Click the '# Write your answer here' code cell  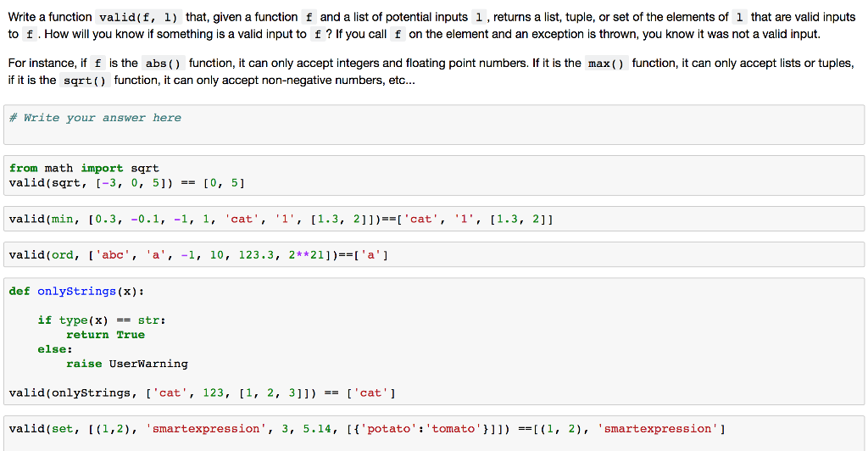click(x=434, y=125)
